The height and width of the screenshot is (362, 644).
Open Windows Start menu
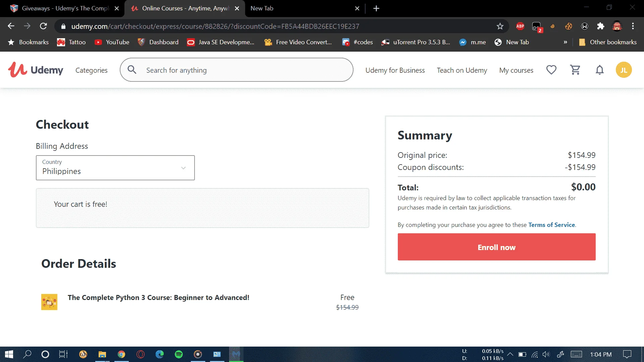(x=9, y=354)
